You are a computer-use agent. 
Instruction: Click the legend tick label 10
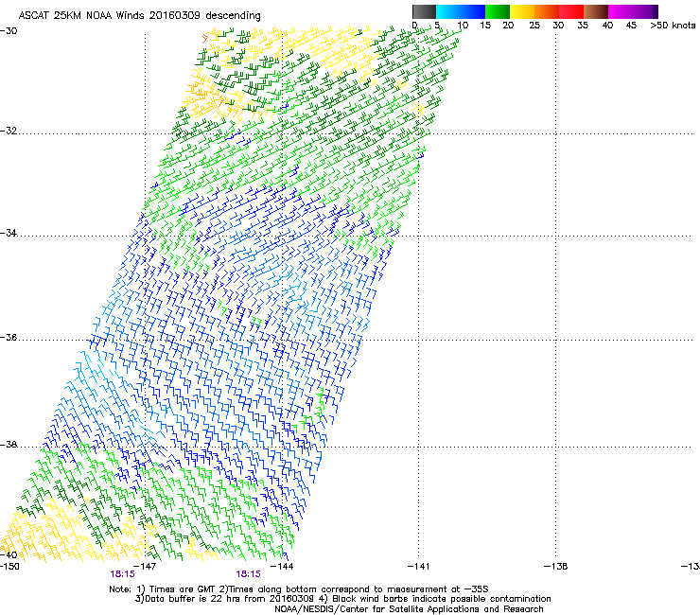(462, 26)
